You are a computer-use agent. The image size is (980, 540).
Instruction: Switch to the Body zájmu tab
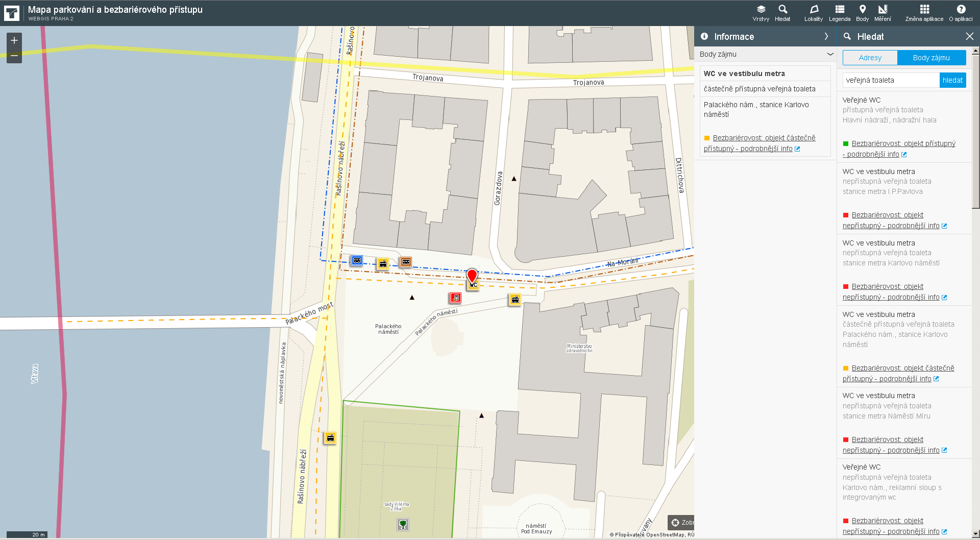point(932,58)
